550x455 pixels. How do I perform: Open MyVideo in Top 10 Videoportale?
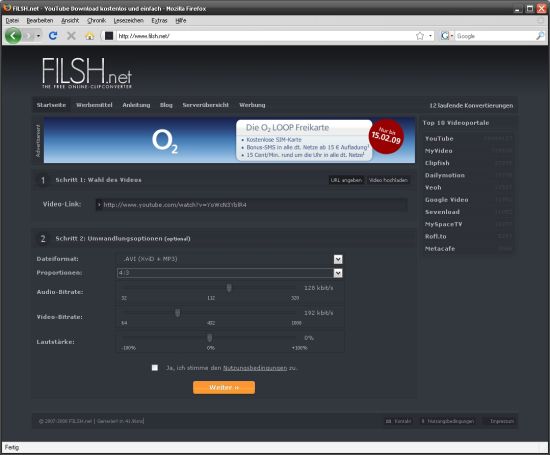pyautogui.click(x=438, y=151)
